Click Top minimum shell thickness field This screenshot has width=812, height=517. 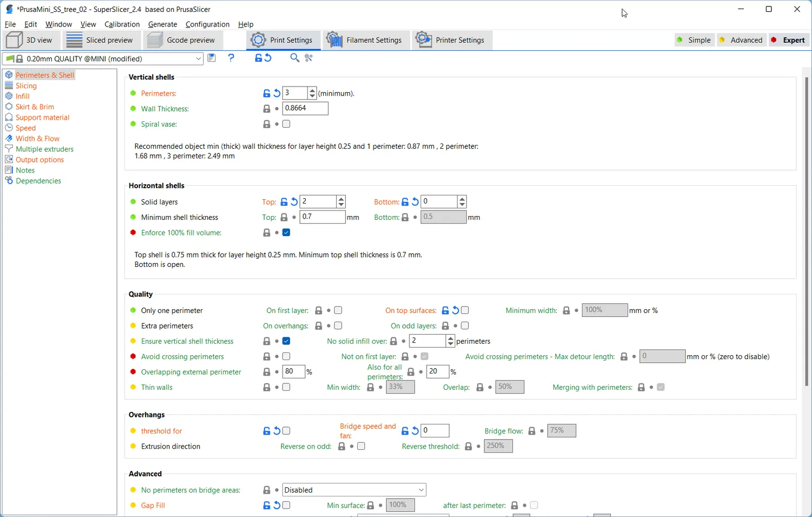323,217
